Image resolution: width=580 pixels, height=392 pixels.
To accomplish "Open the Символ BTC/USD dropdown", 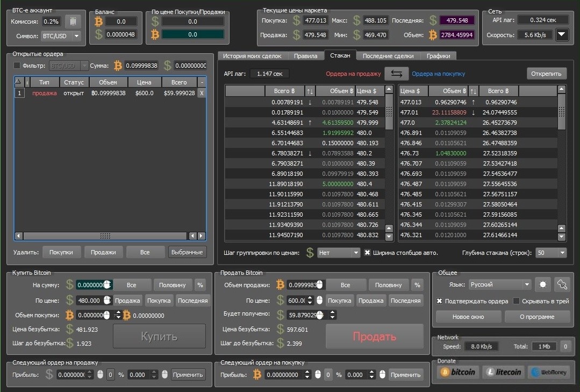I will [x=61, y=36].
